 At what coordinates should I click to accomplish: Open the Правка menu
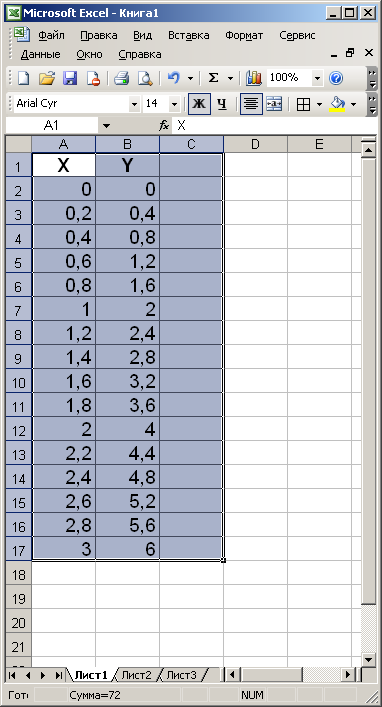(x=99, y=35)
